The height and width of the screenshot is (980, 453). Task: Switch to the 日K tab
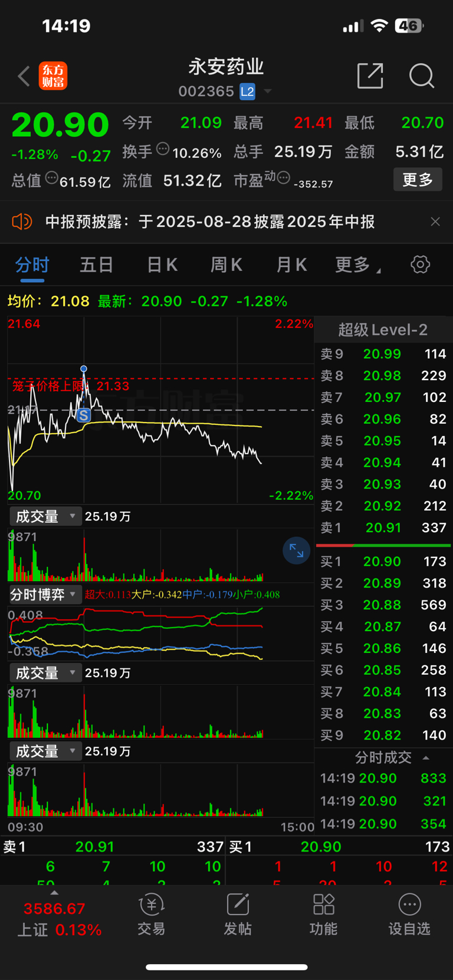162,265
